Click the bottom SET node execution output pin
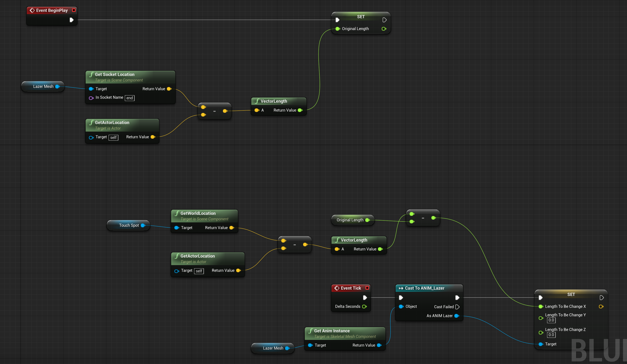The image size is (627, 364). point(602,297)
